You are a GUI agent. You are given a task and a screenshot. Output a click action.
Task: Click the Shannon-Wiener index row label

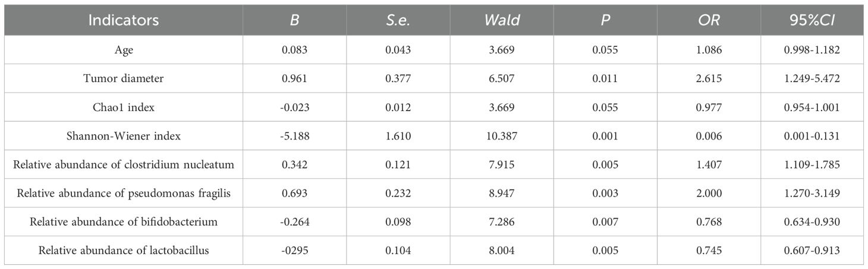(124, 135)
